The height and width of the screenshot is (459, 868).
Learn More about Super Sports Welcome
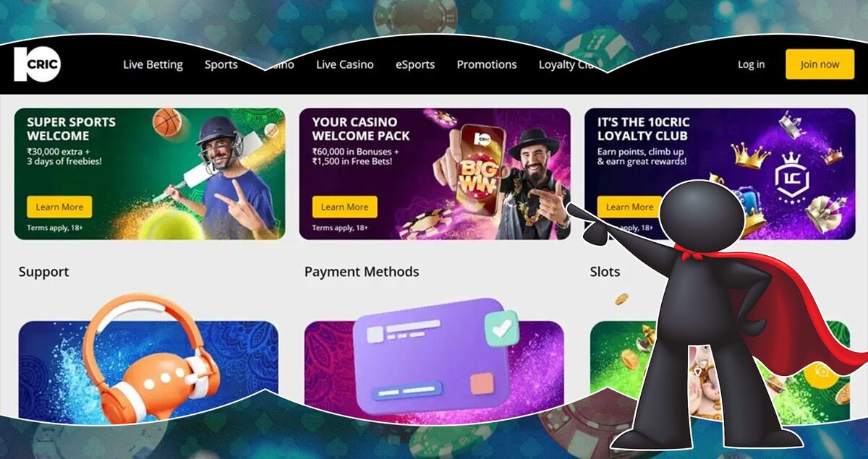click(x=59, y=207)
